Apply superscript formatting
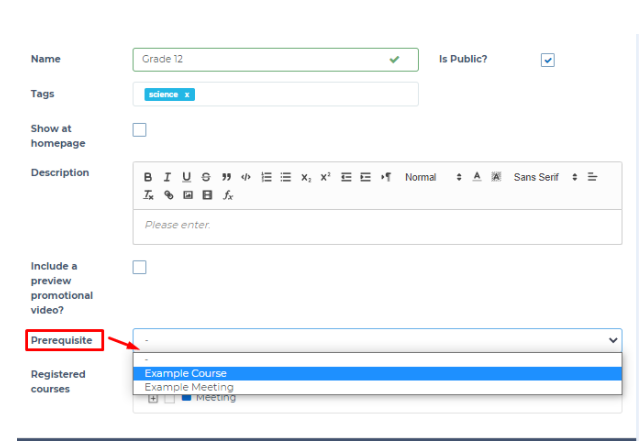Image resolution: width=644 pixels, height=448 pixels. [x=325, y=177]
